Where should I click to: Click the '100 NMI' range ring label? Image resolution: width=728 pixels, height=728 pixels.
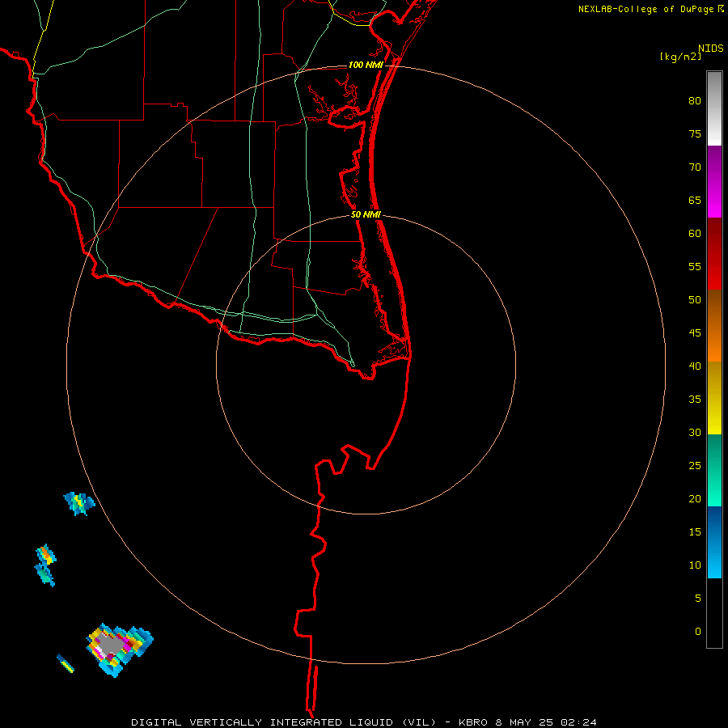(366, 65)
